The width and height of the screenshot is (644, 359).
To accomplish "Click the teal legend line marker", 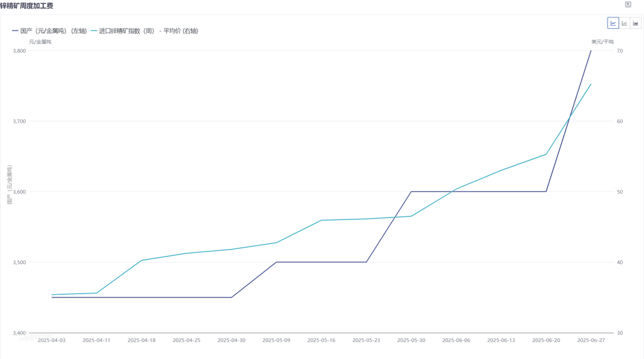I will 94,31.
